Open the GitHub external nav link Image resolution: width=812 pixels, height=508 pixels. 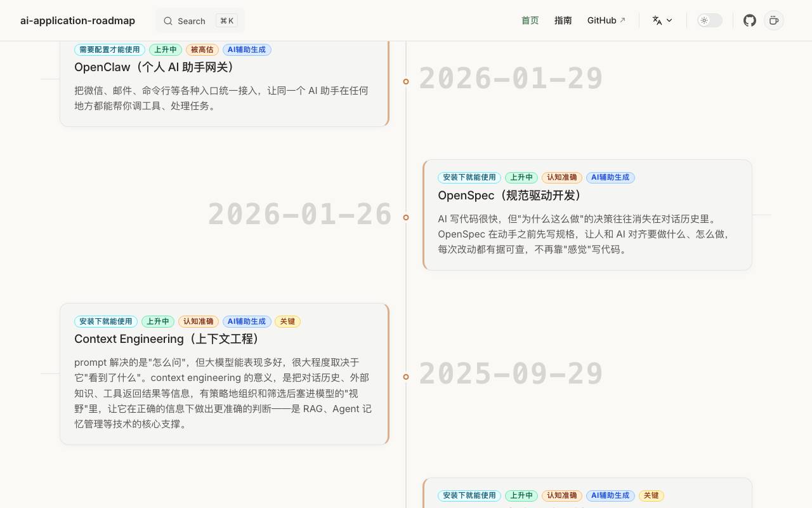(606, 20)
